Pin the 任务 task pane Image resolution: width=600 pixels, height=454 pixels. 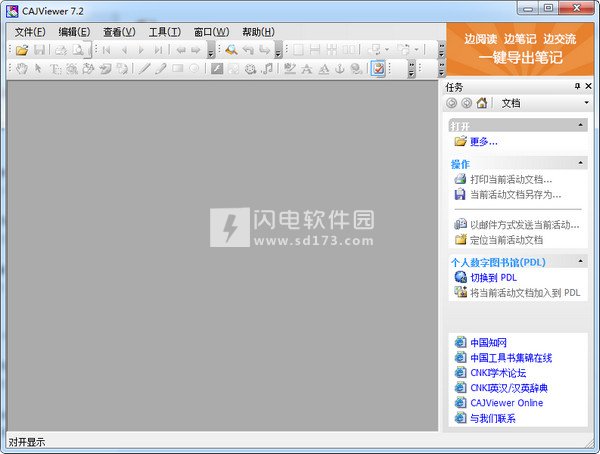[577, 87]
